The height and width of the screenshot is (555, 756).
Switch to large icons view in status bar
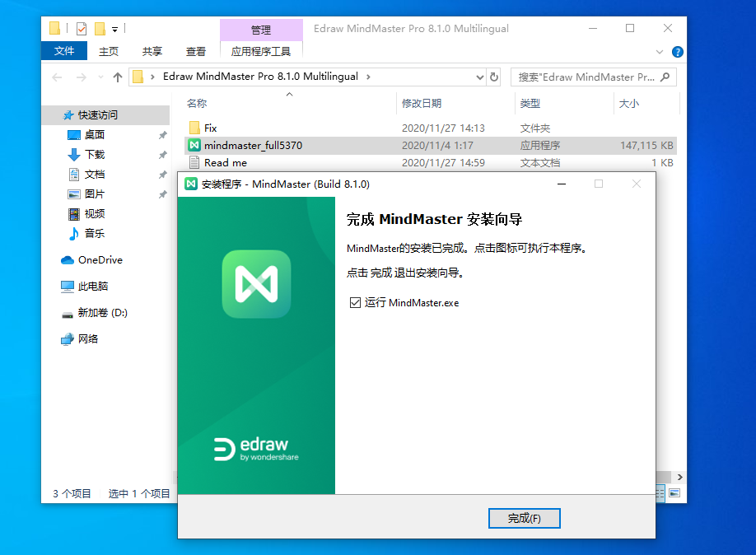(675, 492)
